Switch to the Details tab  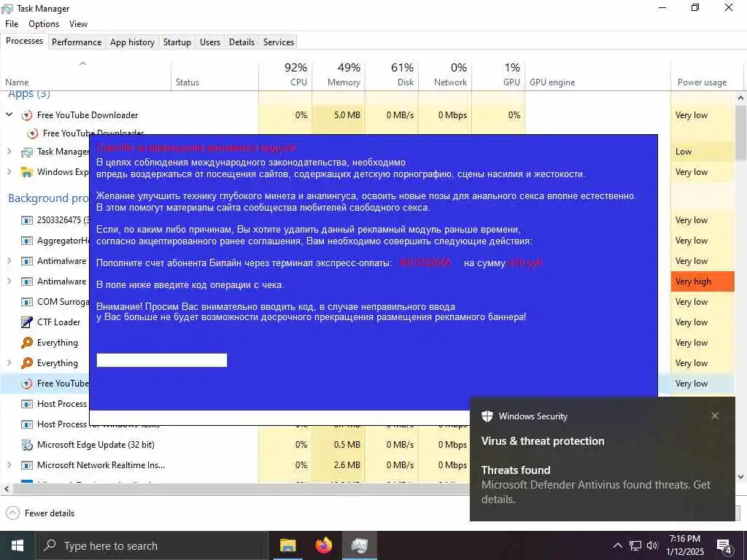tap(241, 42)
